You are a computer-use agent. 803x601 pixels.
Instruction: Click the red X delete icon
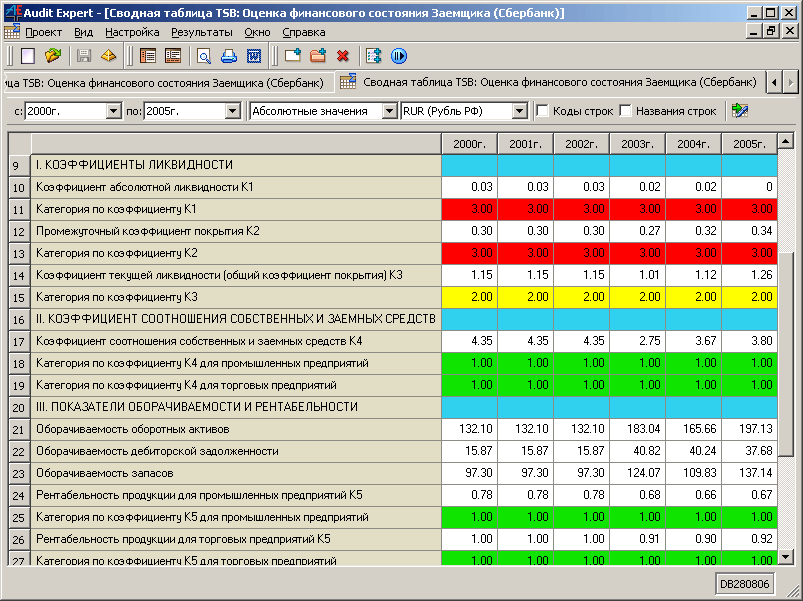pyautogui.click(x=343, y=56)
